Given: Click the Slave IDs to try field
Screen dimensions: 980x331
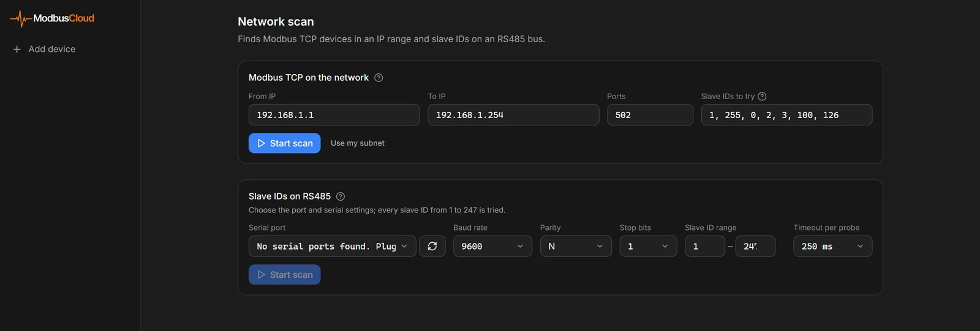Looking at the screenshot, I should pyautogui.click(x=786, y=115).
